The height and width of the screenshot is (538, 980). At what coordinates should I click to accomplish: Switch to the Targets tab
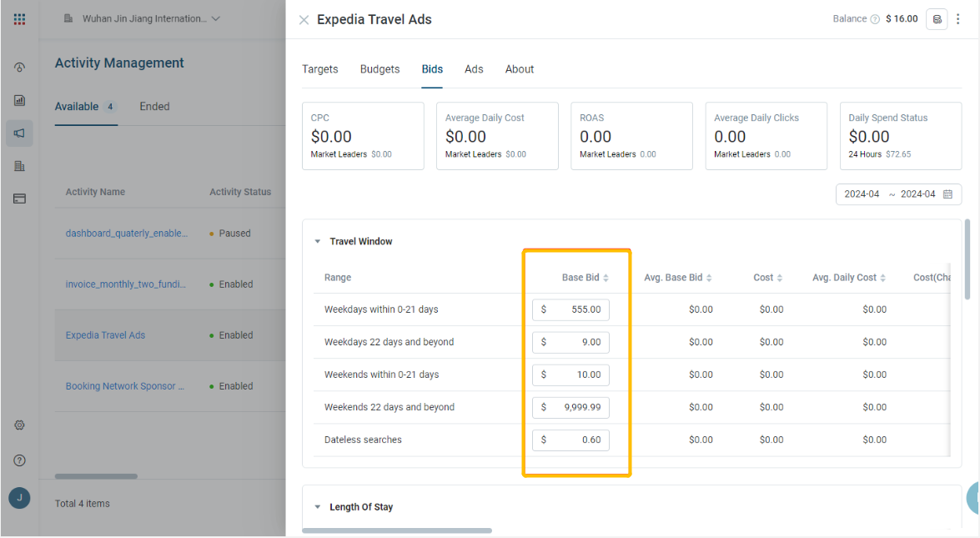(320, 69)
